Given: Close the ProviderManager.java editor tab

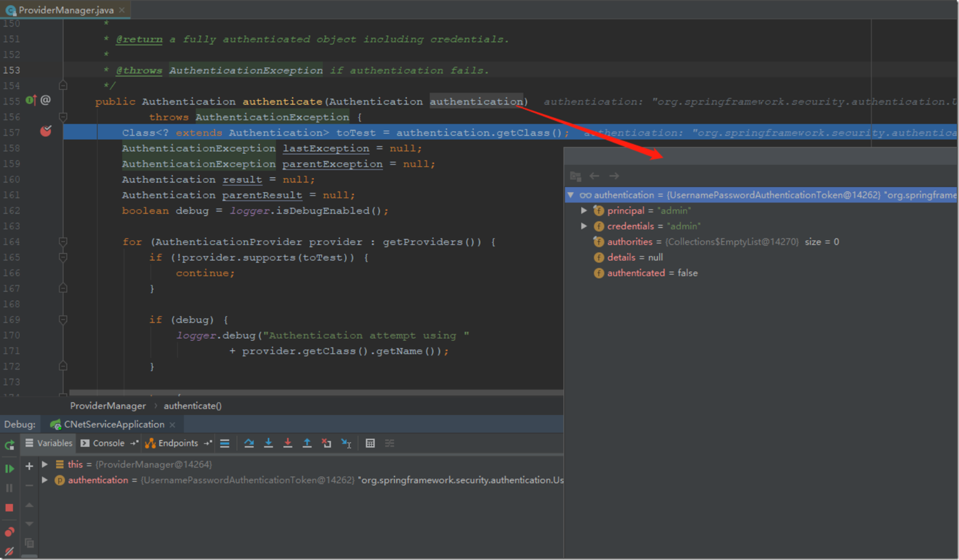Looking at the screenshot, I should 122,10.
